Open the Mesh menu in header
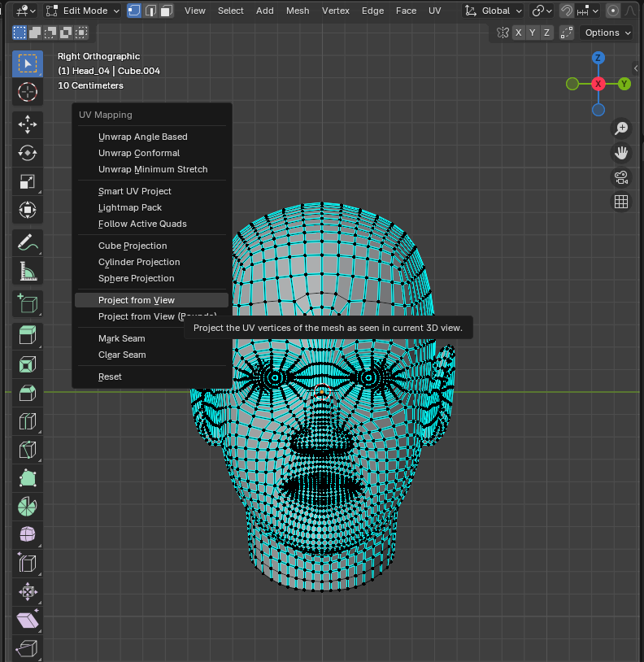The width and height of the screenshot is (644, 662). (298, 11)
